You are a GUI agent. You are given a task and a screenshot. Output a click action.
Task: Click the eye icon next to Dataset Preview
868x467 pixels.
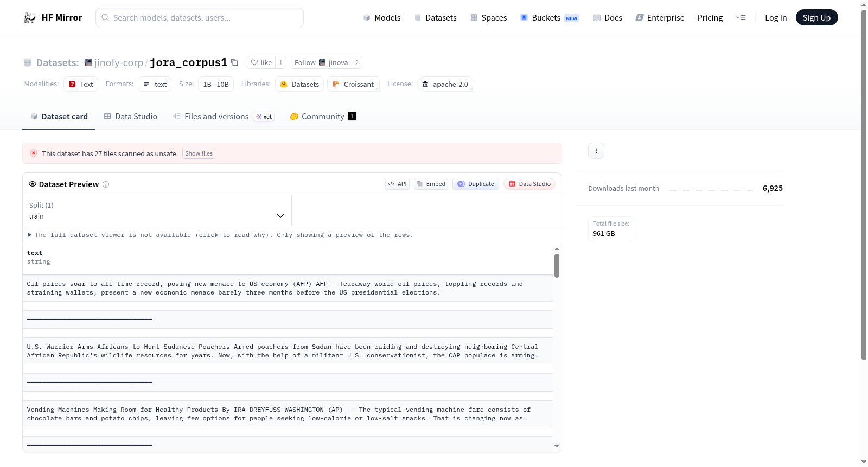(x=33, y=184)
